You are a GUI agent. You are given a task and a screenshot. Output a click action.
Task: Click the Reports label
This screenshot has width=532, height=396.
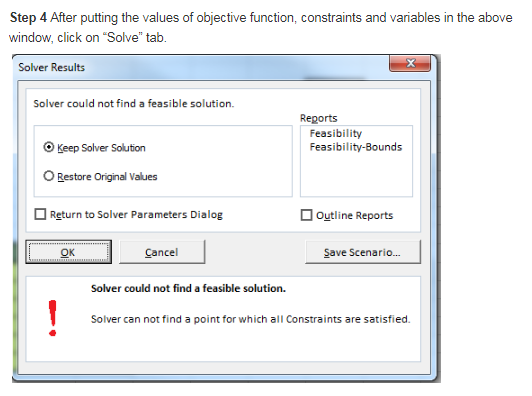[x=319, y=118]
